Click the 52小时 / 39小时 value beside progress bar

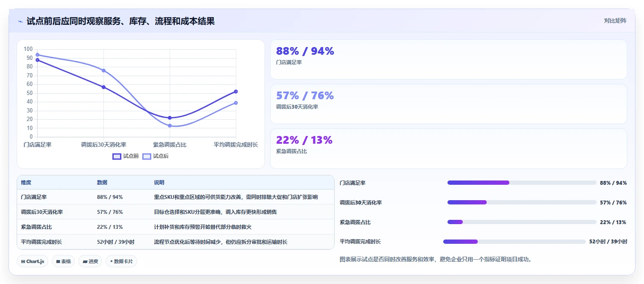point(608,242)
